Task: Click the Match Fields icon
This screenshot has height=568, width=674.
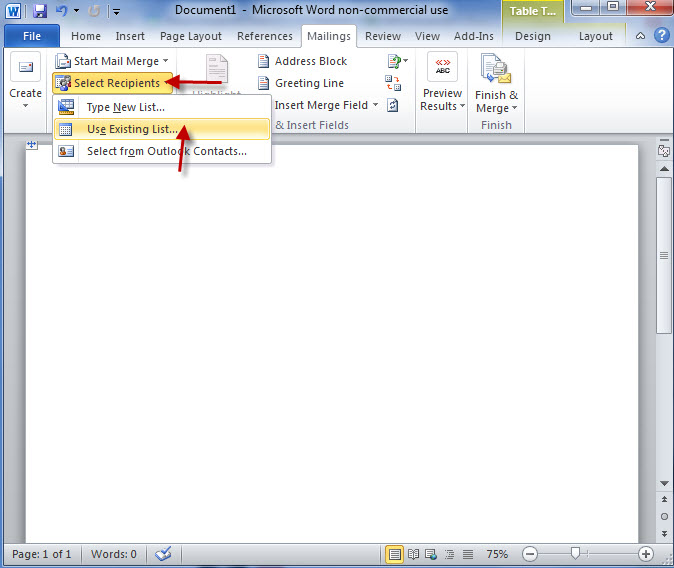Action: (393, 83)
